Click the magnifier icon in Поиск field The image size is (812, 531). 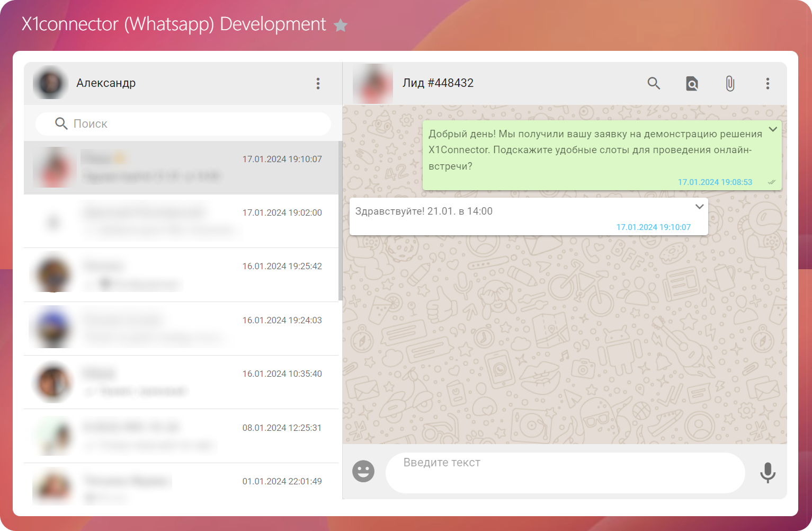(61, 123)
